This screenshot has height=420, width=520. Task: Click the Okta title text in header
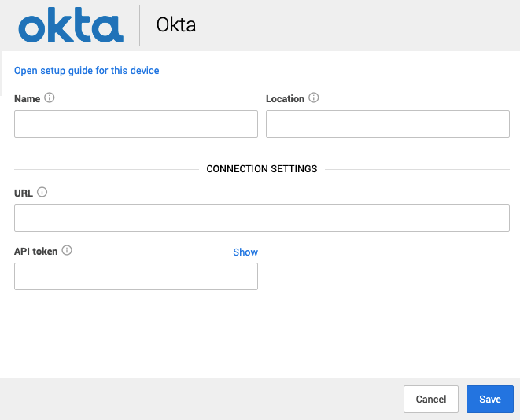(x=176, y=25)
